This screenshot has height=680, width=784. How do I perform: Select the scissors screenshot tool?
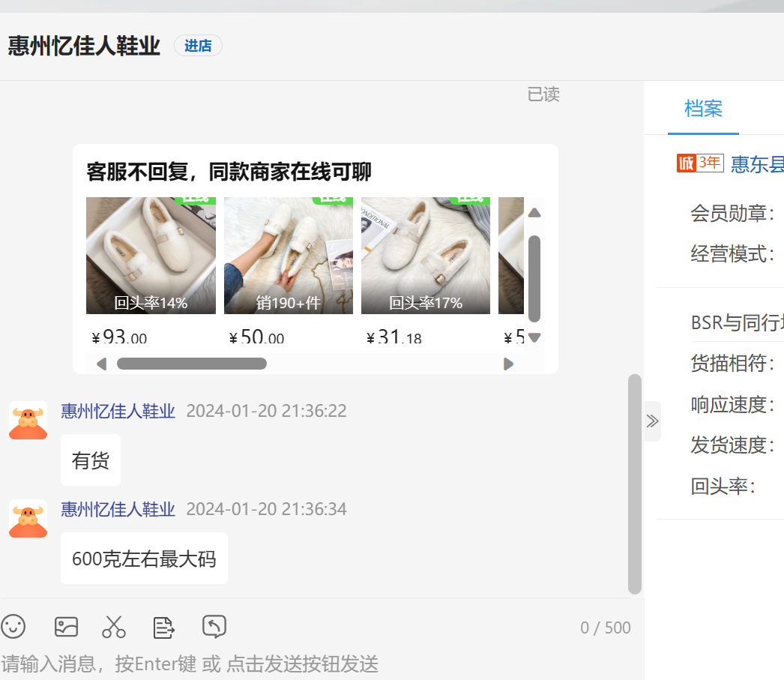coord(114,626)
